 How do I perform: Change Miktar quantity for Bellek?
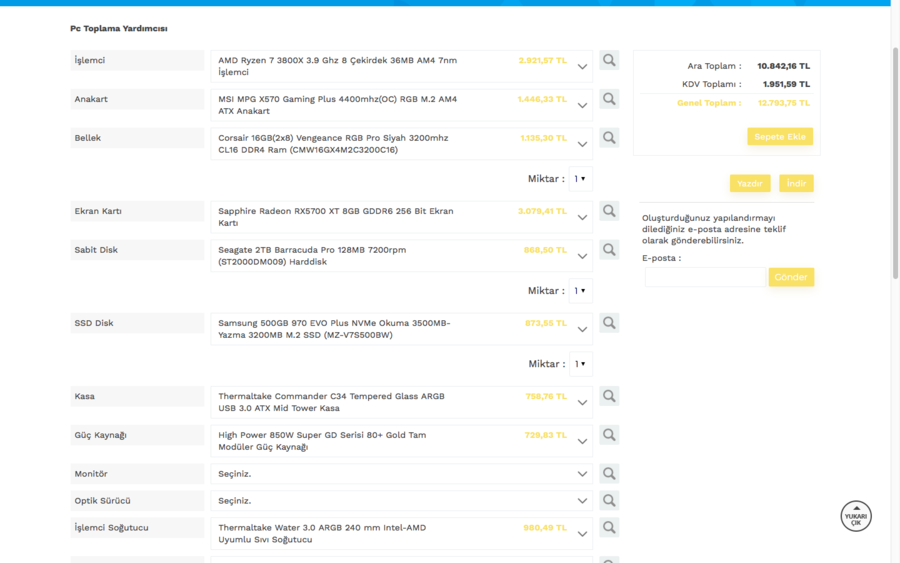pos(580,179)
